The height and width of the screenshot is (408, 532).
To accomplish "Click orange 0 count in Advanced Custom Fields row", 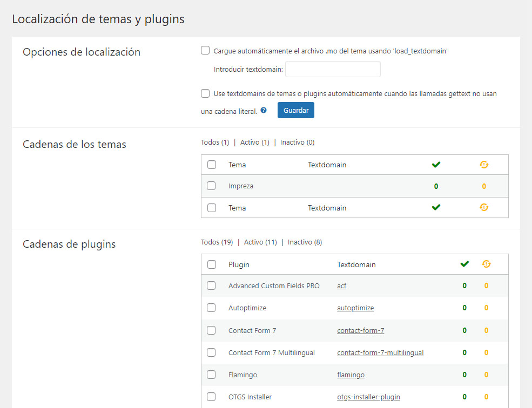I will [486, 286].
